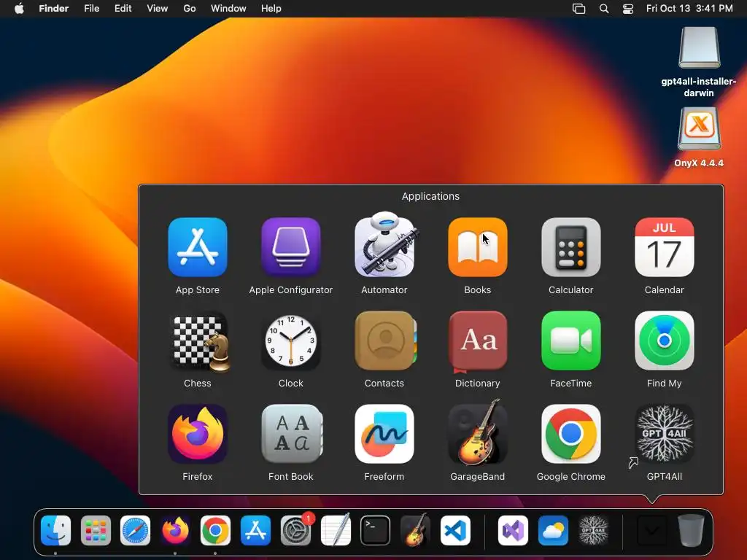Open the Help menu
Viewport: 747px width, 560px height.
[x=271, y=9]
